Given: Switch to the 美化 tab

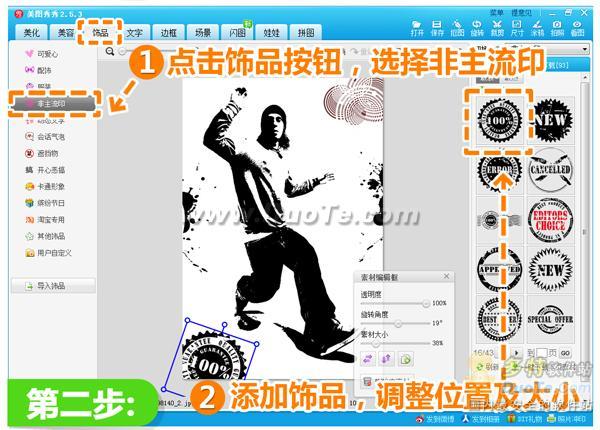Looking at the screenshot, I should (x=31, y=33).
